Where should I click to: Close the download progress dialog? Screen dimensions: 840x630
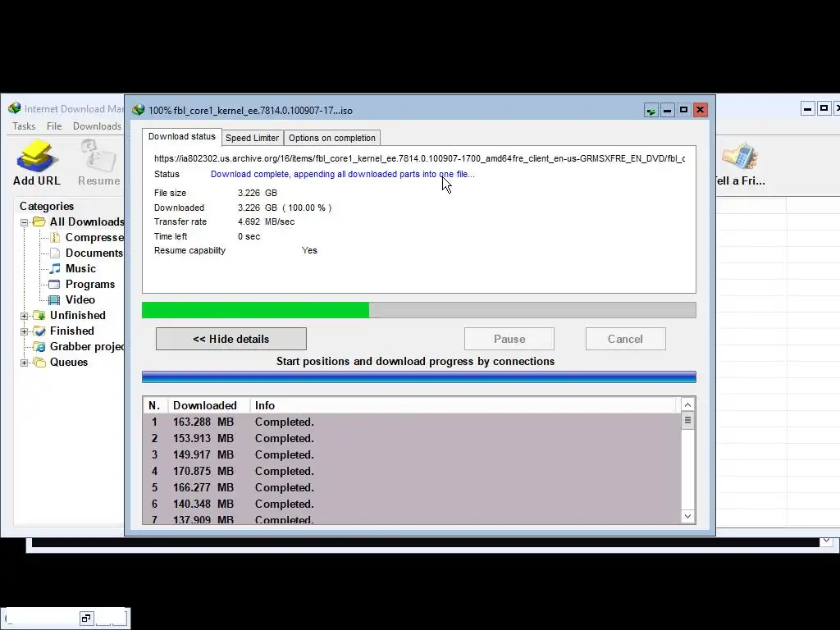pos(701,111)
